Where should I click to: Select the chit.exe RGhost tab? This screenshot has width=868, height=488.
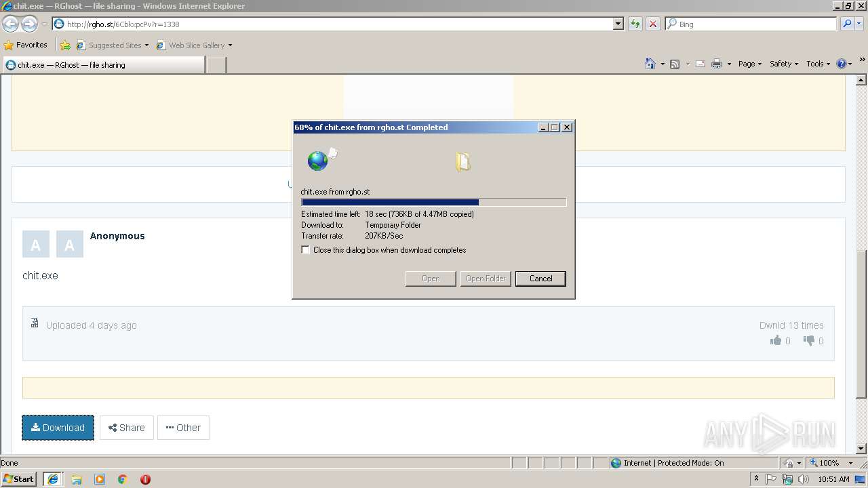[103, 65]
